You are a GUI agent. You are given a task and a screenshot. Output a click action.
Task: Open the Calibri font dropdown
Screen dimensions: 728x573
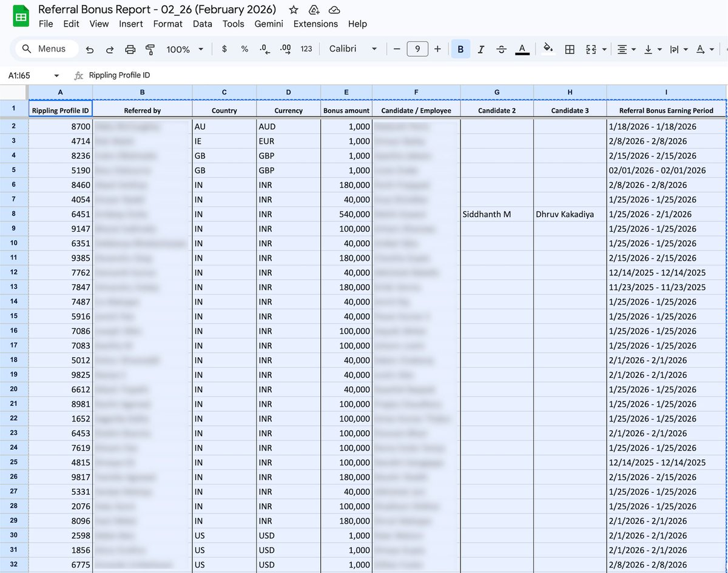353,49
